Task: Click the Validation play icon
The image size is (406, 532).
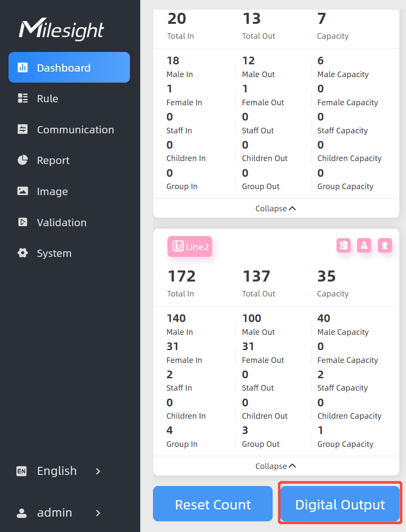Action: [x=23, y=222]
